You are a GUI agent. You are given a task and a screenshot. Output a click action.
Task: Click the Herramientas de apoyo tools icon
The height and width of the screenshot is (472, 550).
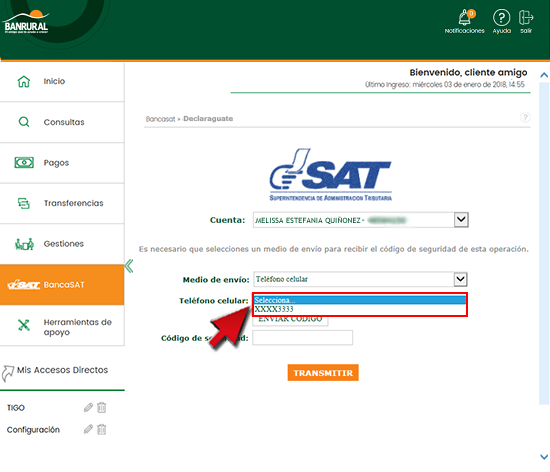point(24,325)
